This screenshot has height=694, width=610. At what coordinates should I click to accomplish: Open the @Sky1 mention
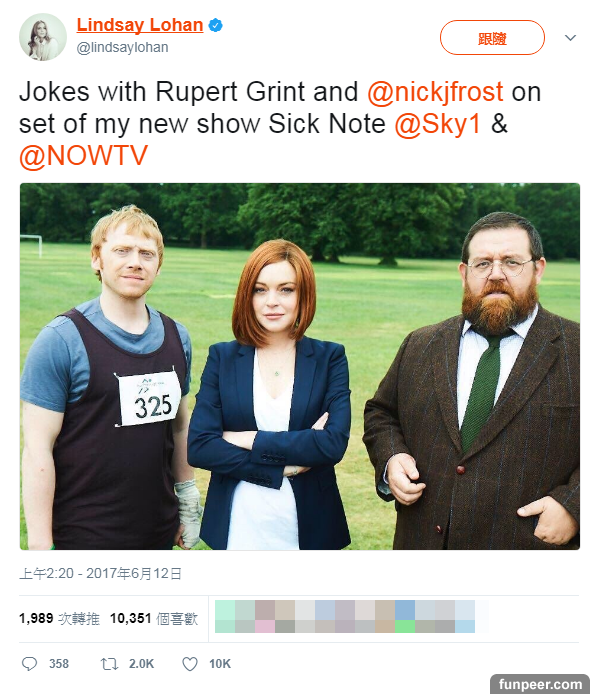[x=437, y=123]
